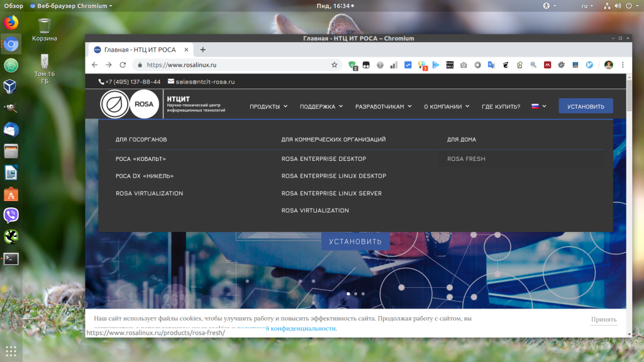Open Viber from the dock

(11, 216)
